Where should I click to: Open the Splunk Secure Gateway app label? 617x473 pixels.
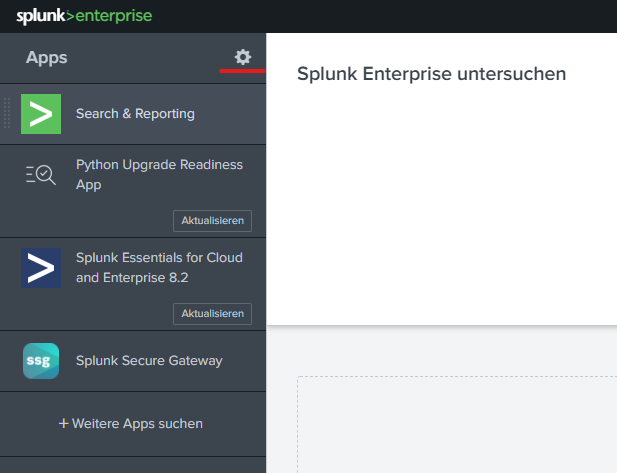pyautogui.click(x=149, y=361)
